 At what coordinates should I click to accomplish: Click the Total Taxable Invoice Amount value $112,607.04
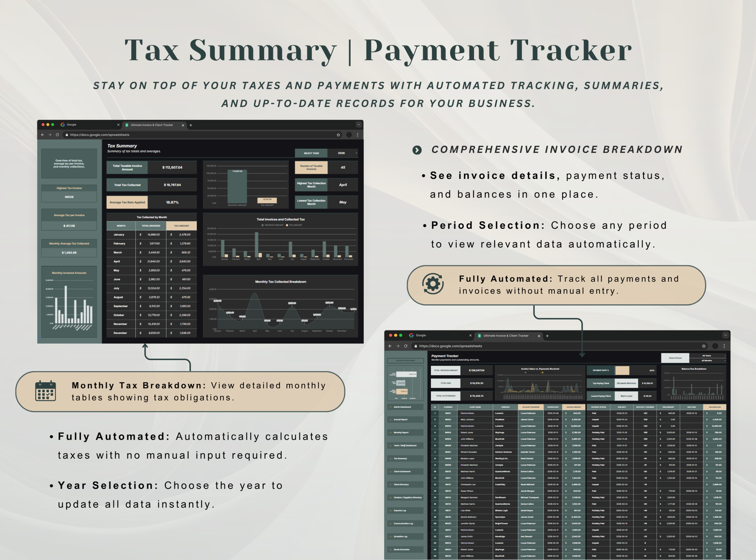click(x=172, y=167)
